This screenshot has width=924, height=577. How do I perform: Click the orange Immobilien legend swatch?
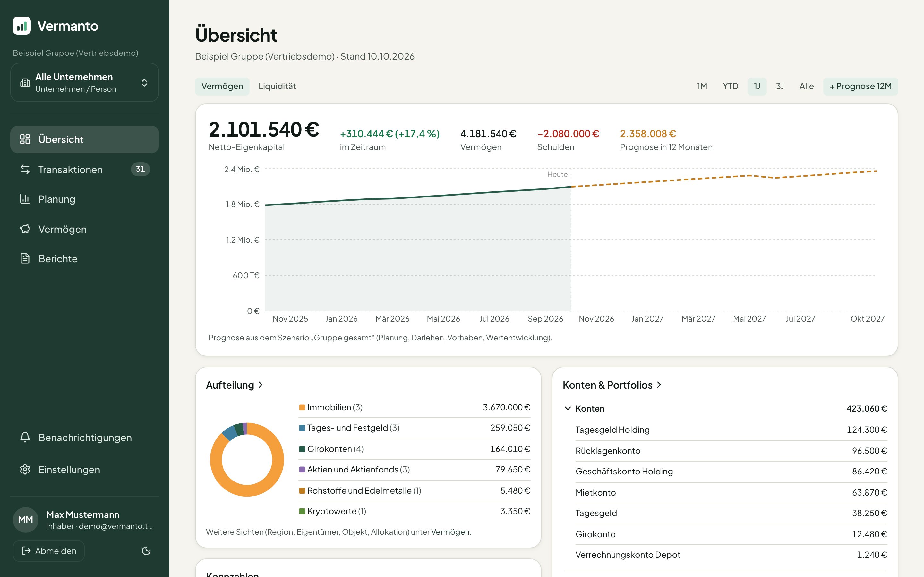(302, 407)
